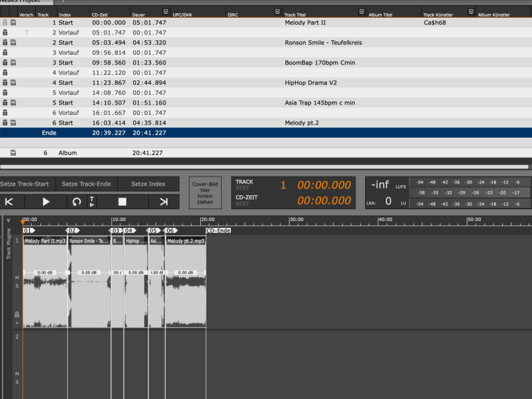This screenshot has width=532, height=399.
Task: Open dropdown next to Track Titel column
Action: coord(361,12)
